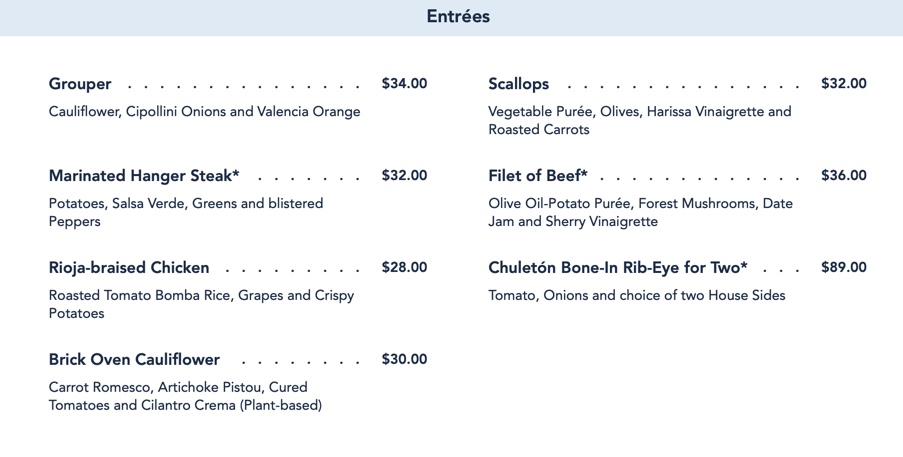Viewport: 903px width, 457px height.
Task: Click the Roasted Tomato Bomba Rice description
Action: [x=201, y=304]
